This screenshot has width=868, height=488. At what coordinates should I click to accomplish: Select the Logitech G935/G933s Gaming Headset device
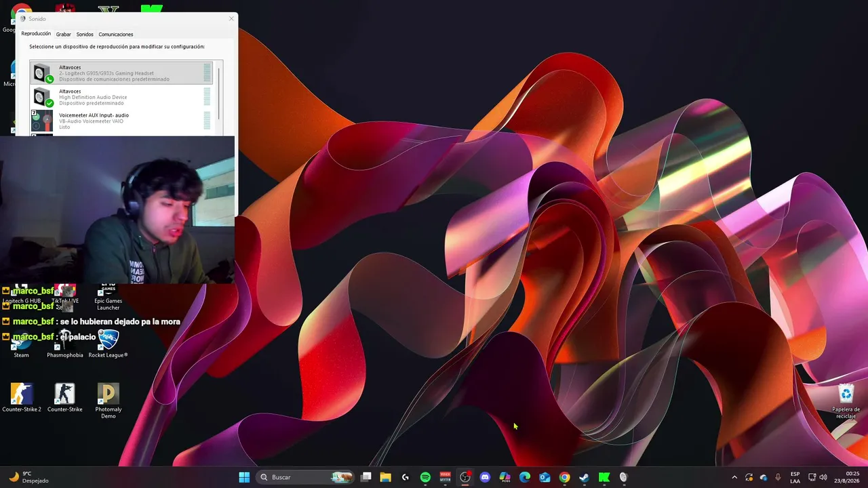[121, 73]
